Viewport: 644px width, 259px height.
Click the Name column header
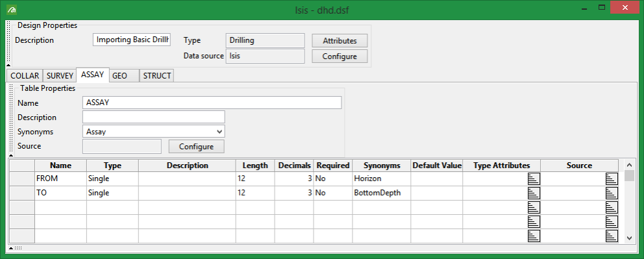(x=61, y=166)
